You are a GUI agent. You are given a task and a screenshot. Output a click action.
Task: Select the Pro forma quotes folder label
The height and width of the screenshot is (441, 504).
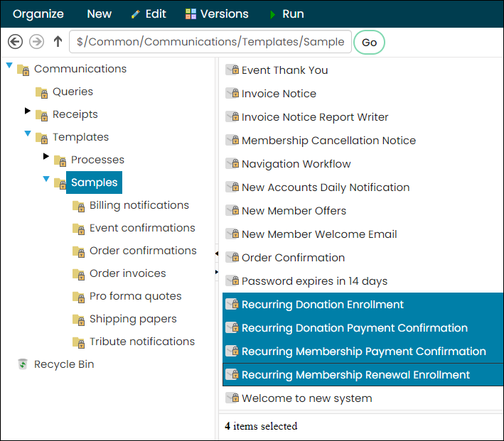click(x=135, y=296)
